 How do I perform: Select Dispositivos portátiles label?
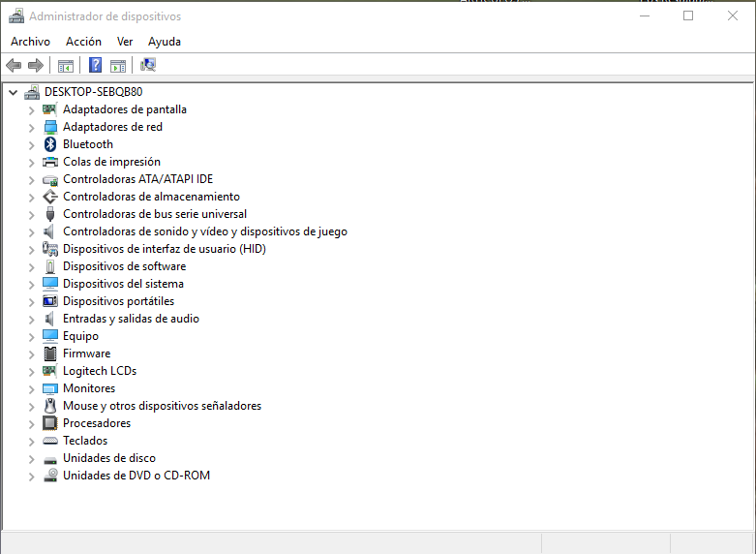click(119, 301)
